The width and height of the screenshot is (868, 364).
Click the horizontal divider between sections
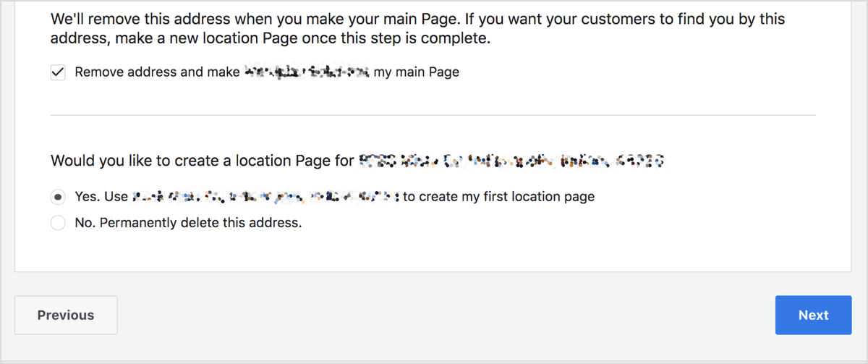[433, 114]
